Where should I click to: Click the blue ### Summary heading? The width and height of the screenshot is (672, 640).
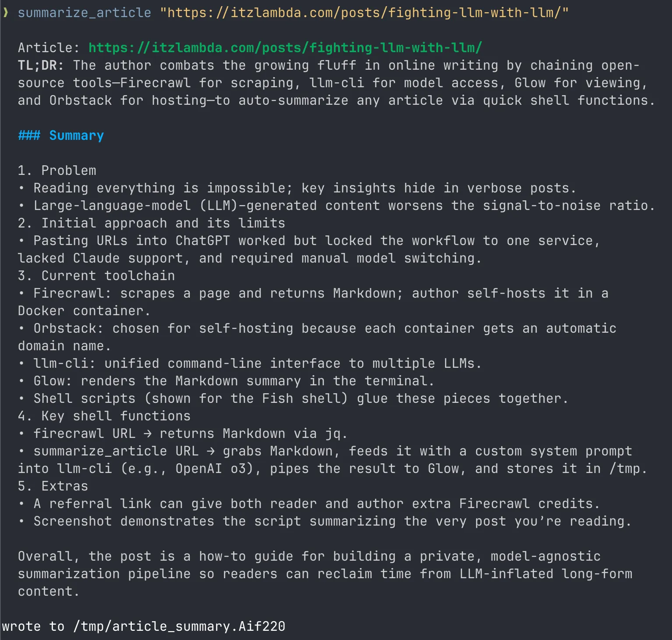pyautogui.click(x=61, y=135)
